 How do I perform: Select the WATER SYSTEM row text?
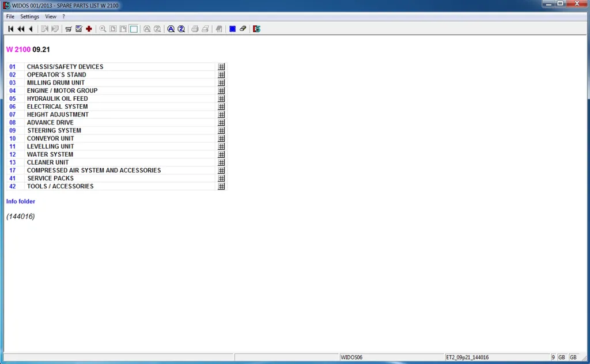(50, 154)
